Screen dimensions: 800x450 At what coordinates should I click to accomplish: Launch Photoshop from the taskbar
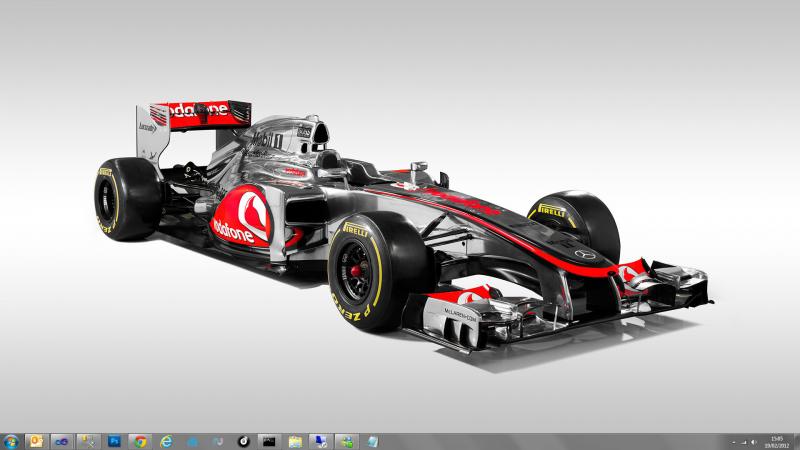(x=114, y=442)
